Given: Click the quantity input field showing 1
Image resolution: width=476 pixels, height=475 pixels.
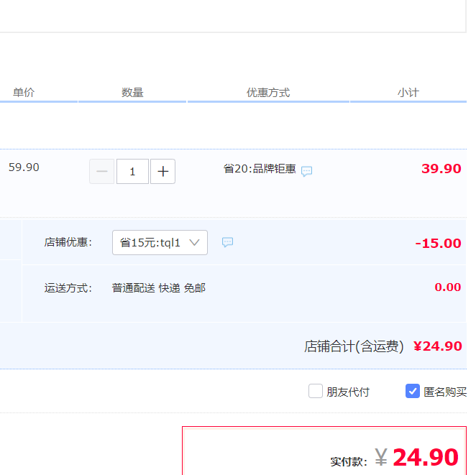Looking at the screenshot, I should coord(132,172).
